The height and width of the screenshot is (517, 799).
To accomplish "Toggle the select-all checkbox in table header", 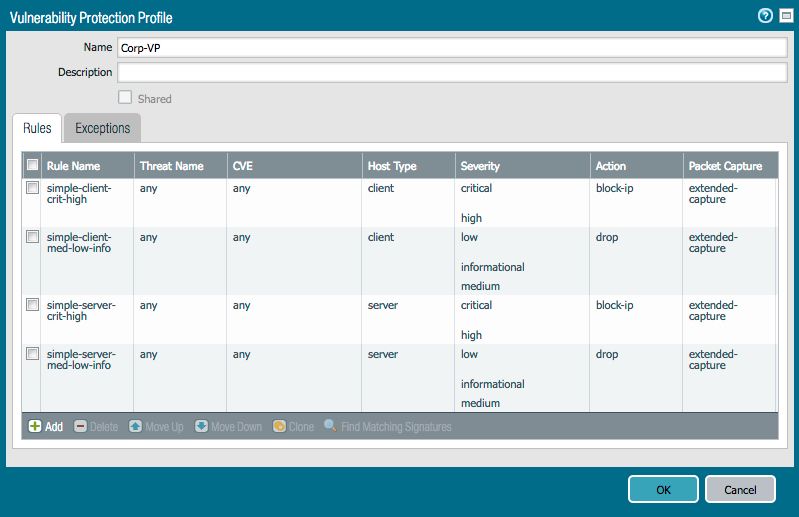I will pyautogui.click(x=32, y=165).
